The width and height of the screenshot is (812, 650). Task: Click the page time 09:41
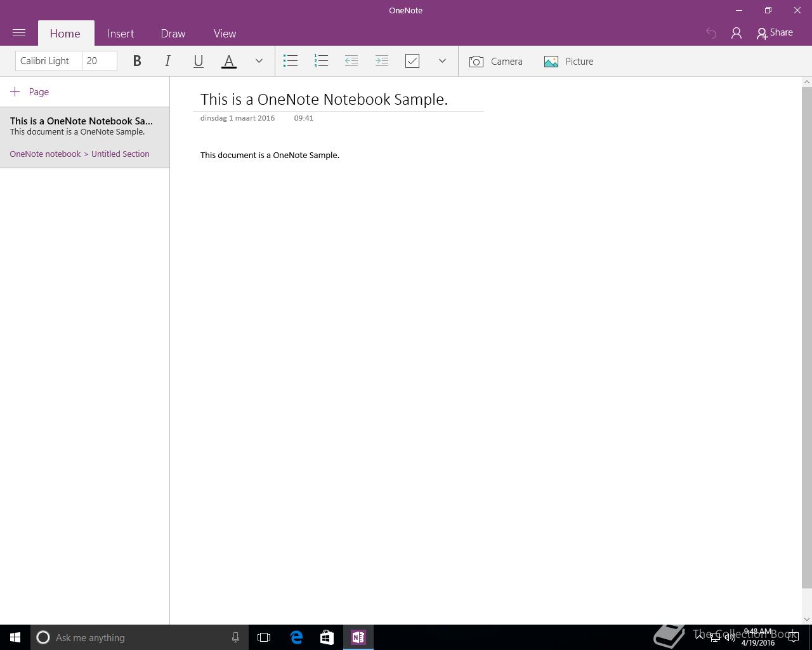[304, 118]
